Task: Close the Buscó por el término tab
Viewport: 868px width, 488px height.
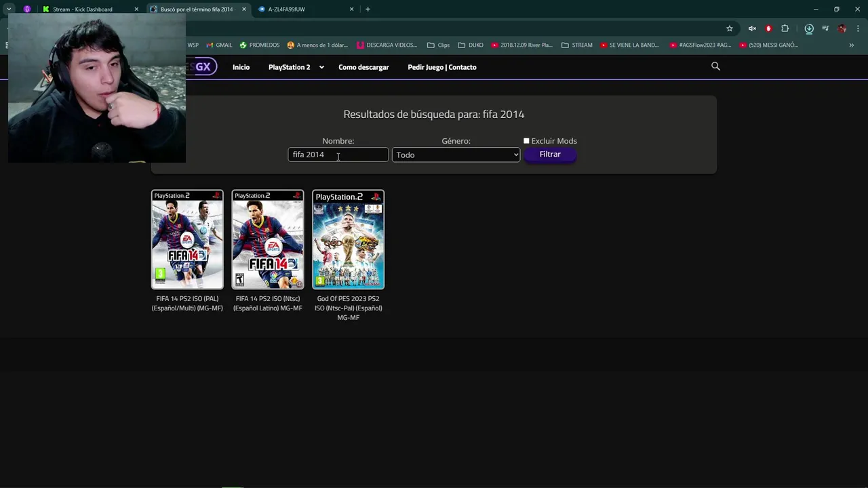Action: (x=244, y=9)
